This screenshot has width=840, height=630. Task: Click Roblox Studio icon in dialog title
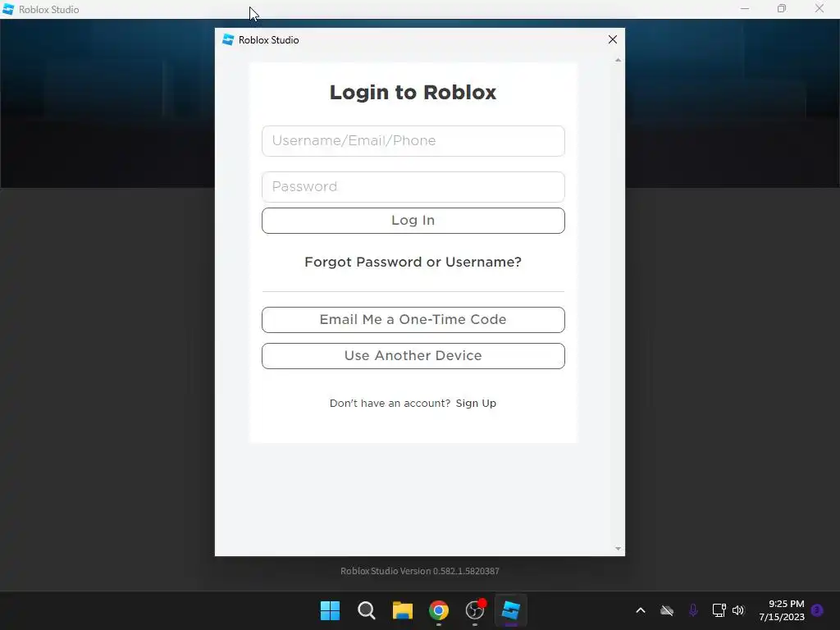[x=228, y=39]
